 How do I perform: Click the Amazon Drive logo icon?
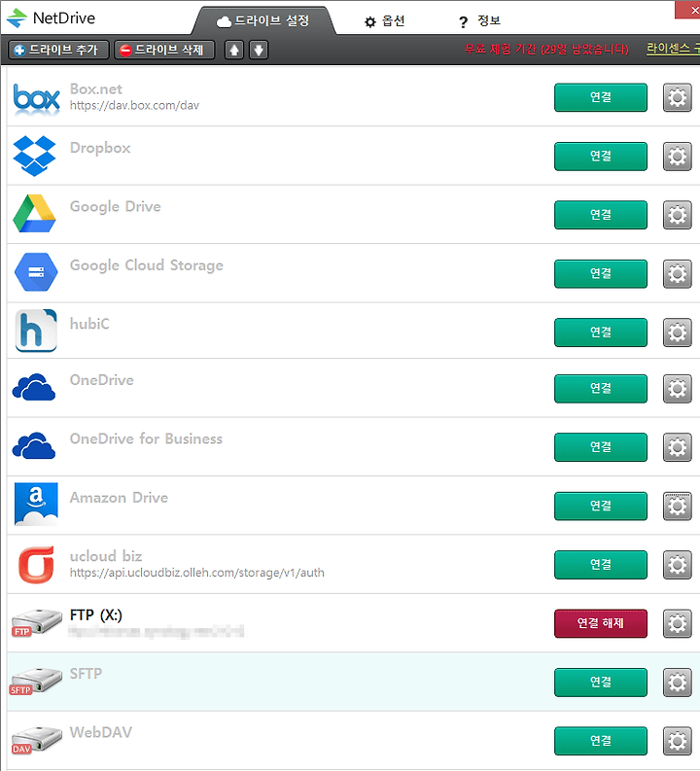click(36, 504)
